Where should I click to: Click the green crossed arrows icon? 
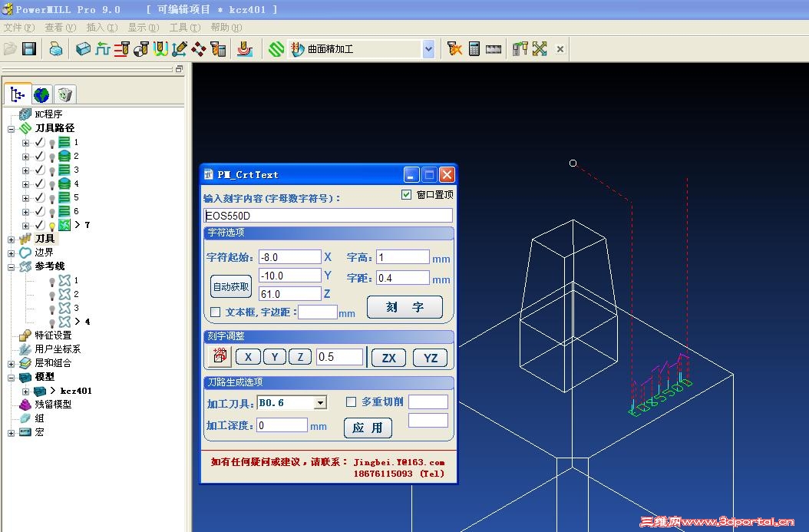[x=540, y=49]
